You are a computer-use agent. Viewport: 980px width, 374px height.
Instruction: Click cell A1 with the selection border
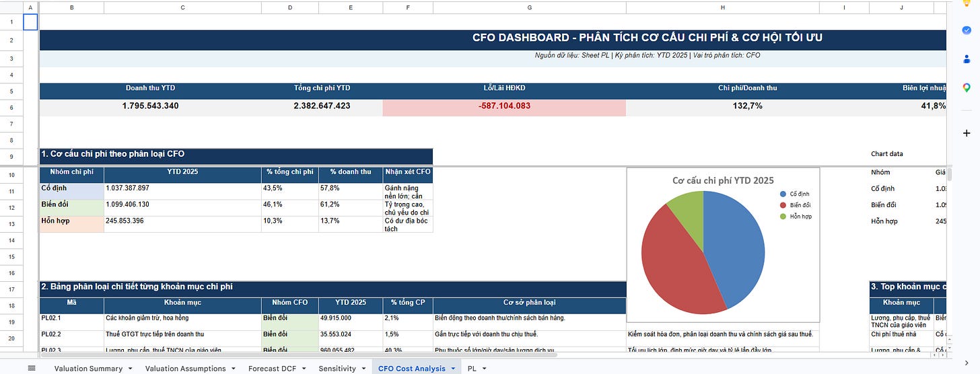pos(31,22)
